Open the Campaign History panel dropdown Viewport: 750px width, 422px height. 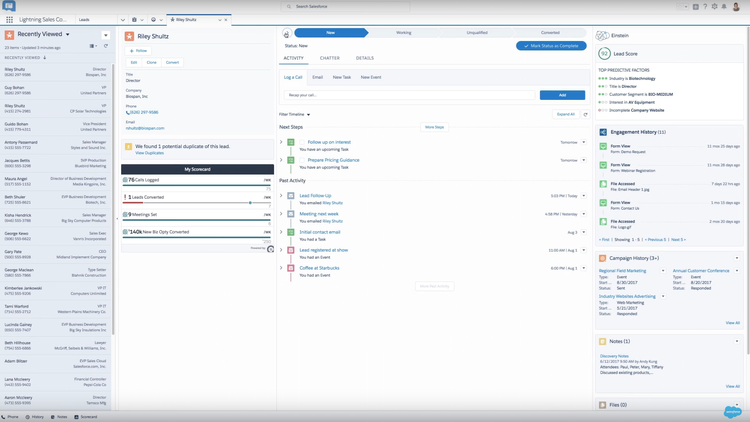tap(737, 258)
